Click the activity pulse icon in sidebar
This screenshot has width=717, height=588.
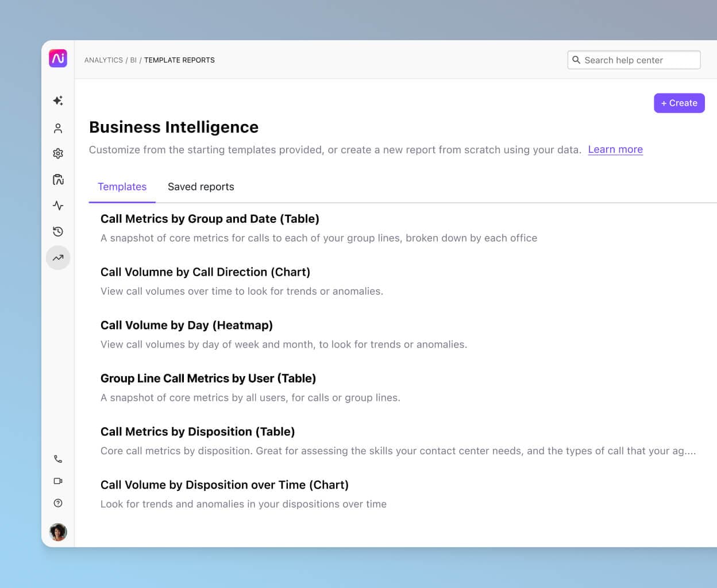click(58, 205)
